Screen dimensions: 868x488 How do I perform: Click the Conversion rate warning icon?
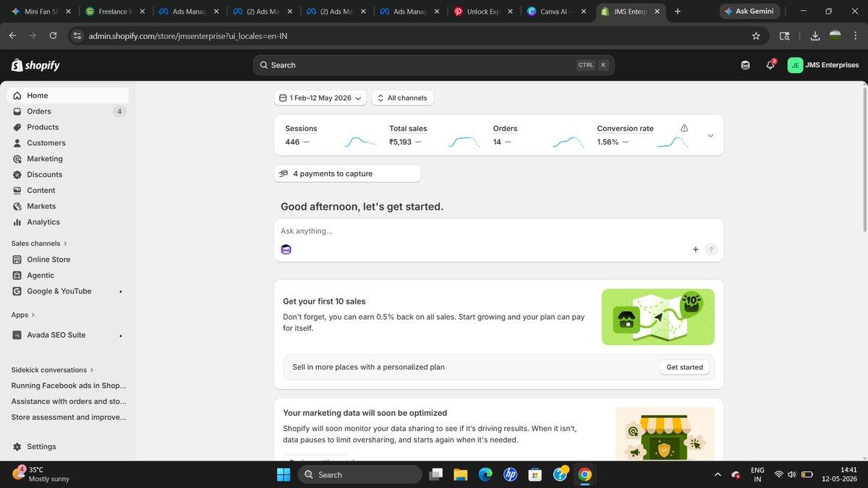pyautogui.click(x=684, y=128)
